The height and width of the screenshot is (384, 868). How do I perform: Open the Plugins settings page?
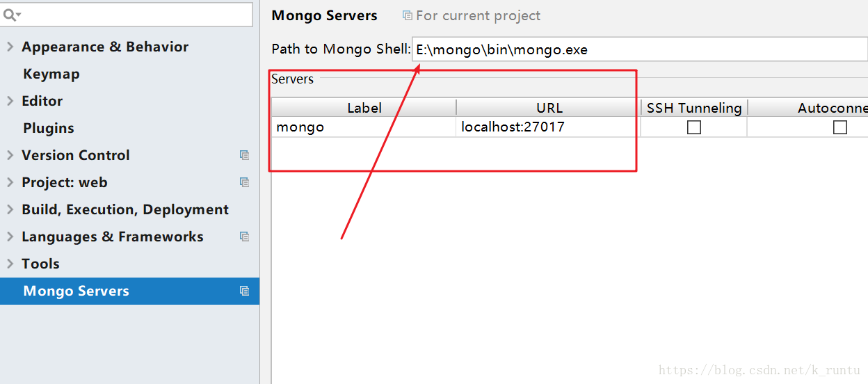(49, 128)
